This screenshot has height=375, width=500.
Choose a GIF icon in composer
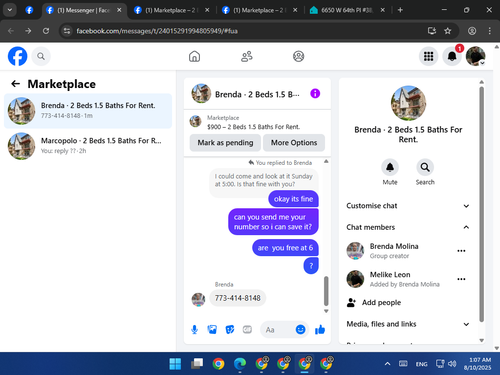point(247,330)
